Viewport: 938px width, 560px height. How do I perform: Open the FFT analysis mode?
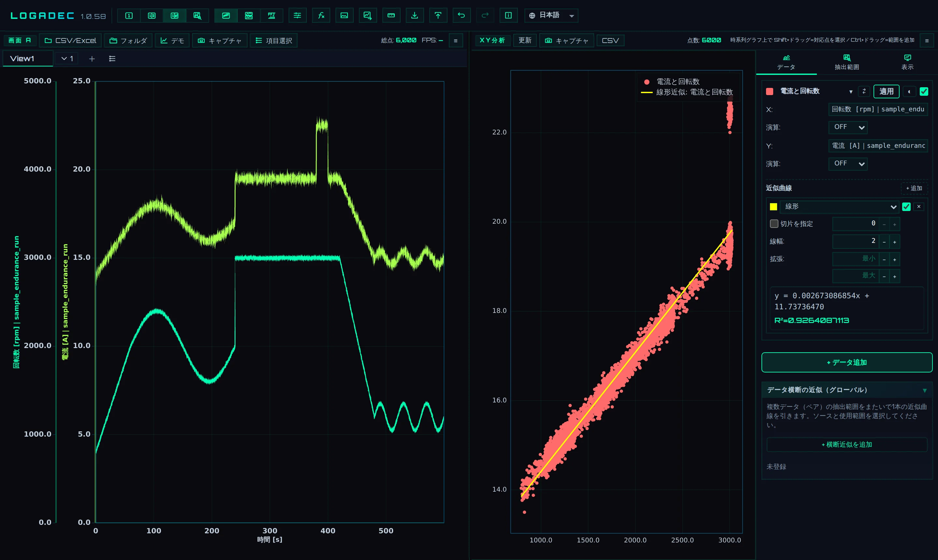[x=271, y=16]
